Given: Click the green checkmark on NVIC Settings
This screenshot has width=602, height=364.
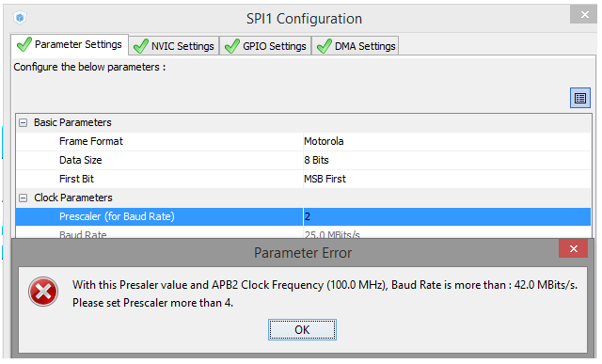Looking at the screenshot, I should pos(140,46).
